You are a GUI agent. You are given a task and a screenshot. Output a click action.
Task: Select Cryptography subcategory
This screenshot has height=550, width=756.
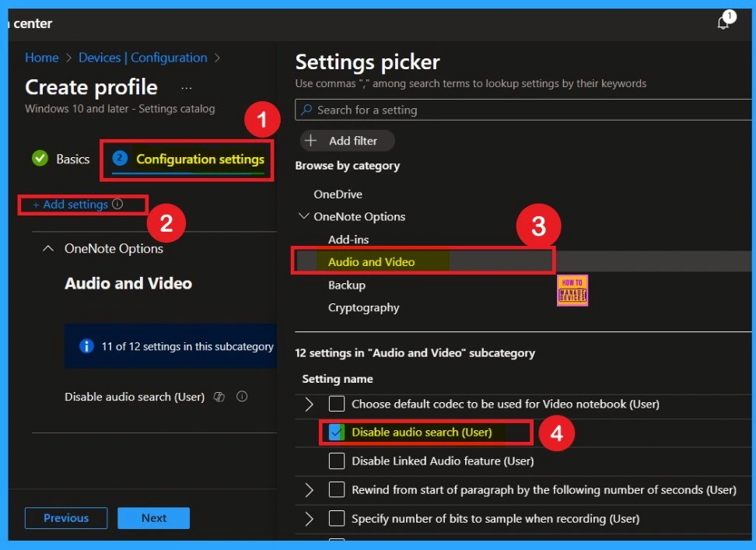pos(363,307)
